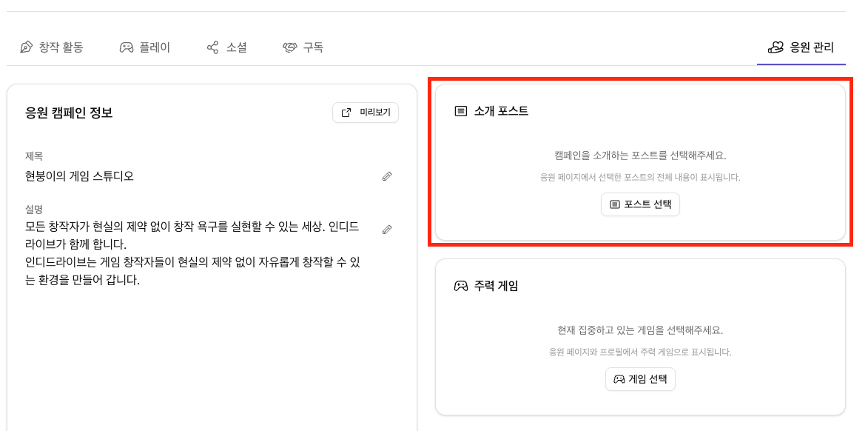This screenshot has width=868, height=431.
Task: Click the 미리보기 preview button
Action: click(366, 113)
